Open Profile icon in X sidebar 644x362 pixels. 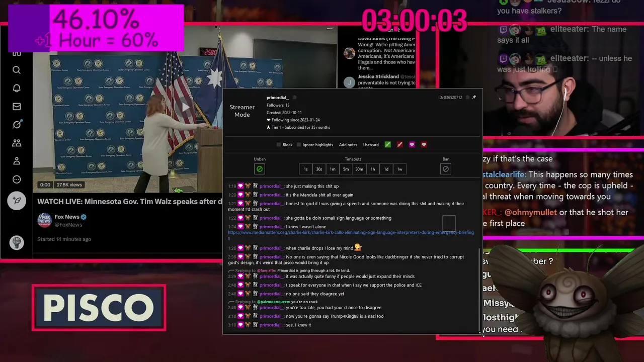(x=17, y=161)
